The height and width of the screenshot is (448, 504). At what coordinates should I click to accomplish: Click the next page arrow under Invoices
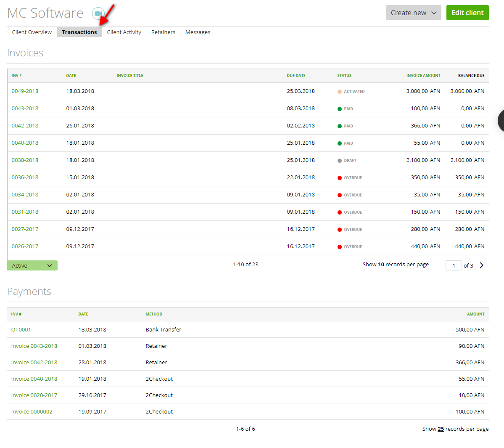coord(482,265)
